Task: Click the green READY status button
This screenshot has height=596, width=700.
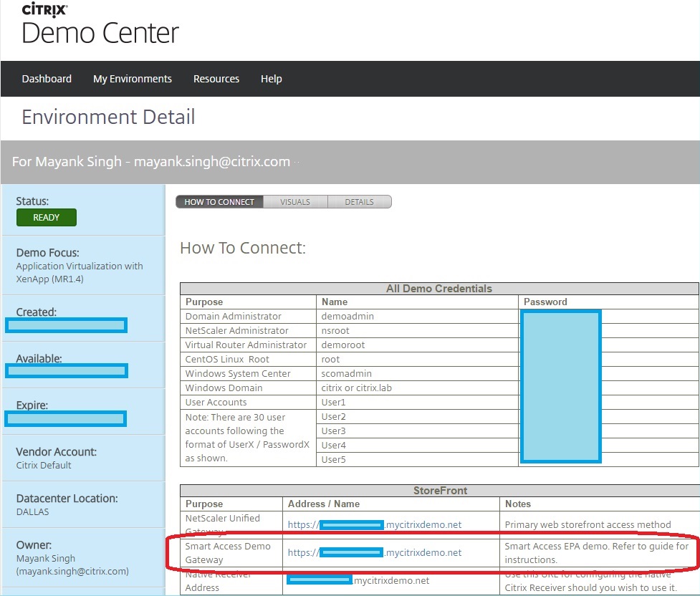Action: (x=47, y=218)
